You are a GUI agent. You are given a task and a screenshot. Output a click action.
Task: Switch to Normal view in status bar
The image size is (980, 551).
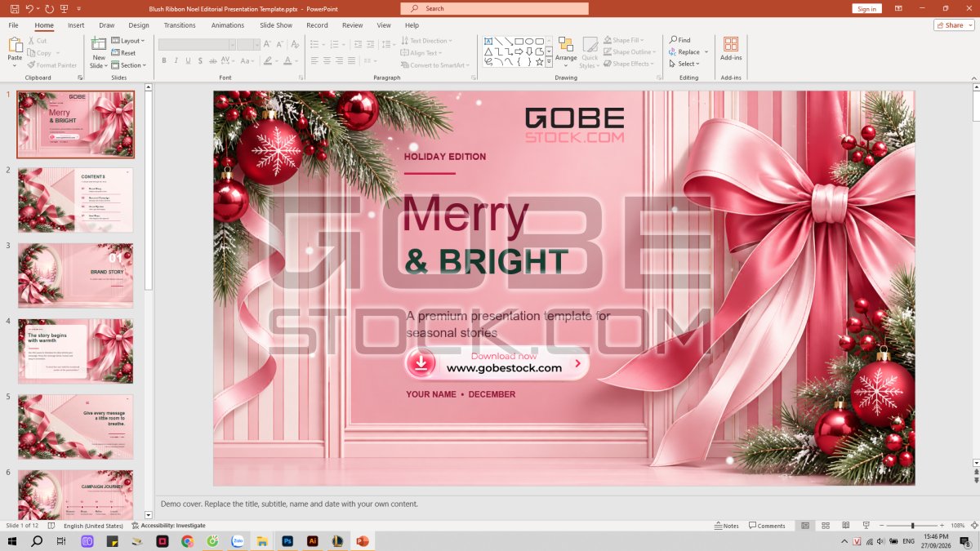pos(805,526)
